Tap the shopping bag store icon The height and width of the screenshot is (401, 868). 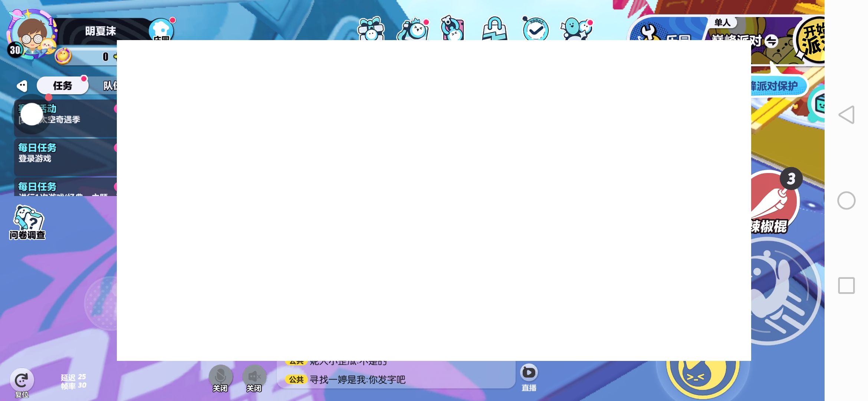tap(494, 29)
